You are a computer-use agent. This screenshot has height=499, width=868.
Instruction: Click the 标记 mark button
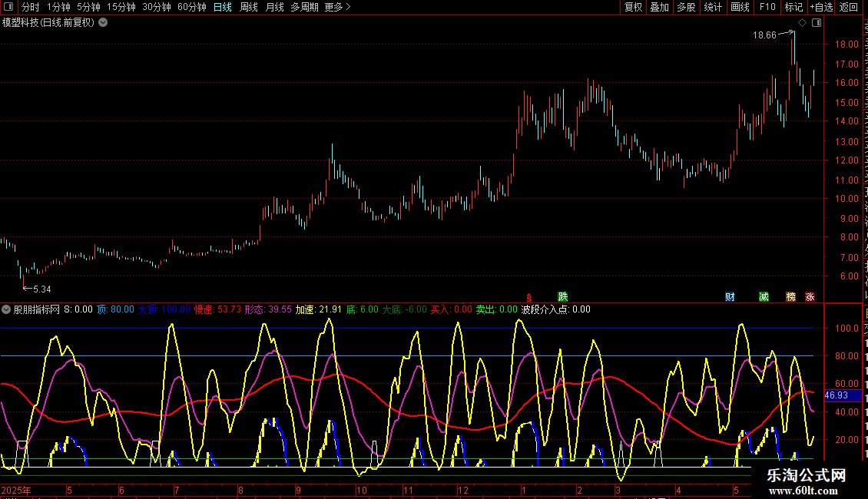(793, 7)
